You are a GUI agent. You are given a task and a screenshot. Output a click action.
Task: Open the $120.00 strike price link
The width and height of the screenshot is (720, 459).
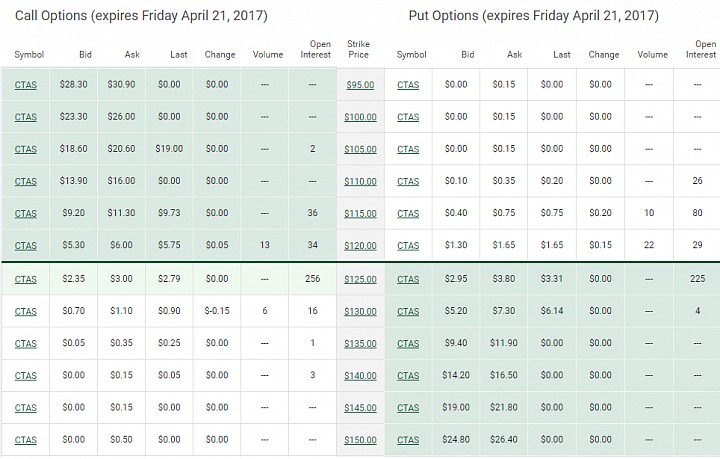360,246
